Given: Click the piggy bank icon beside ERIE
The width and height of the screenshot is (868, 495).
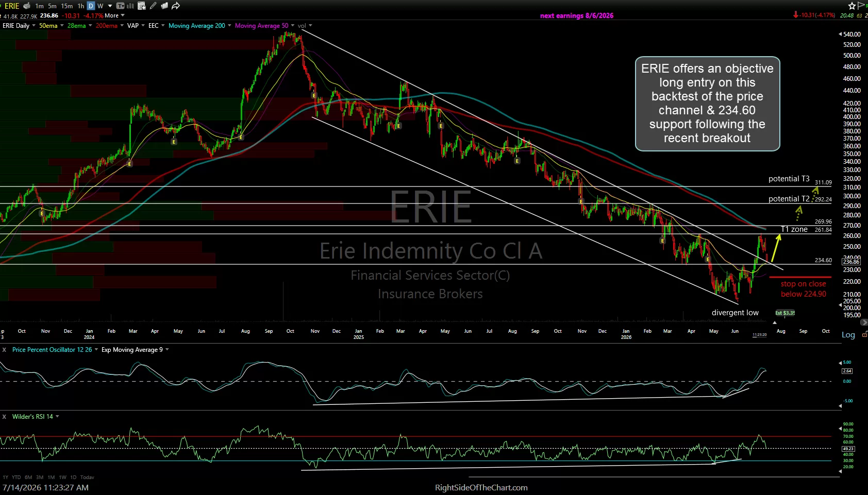Looking at the screenshot, I should click(x=27, y=6).
